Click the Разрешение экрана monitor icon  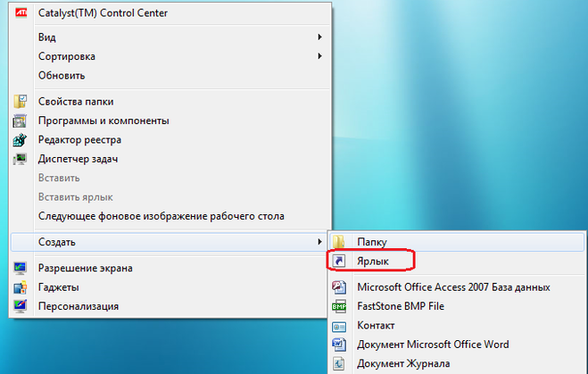(20, 268)
